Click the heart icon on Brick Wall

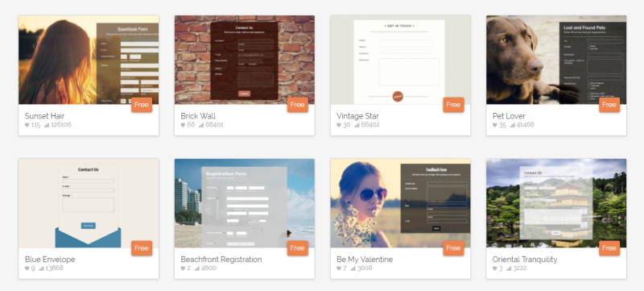coord(184,125)
